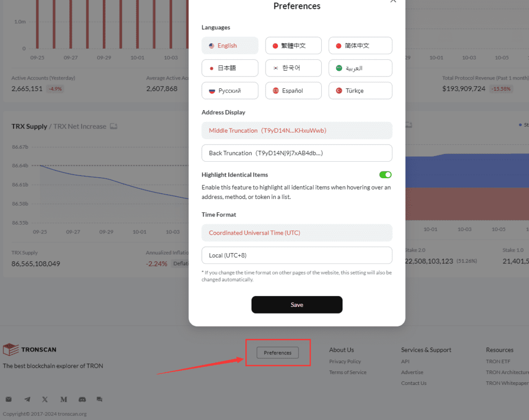The image size is (529, 420).
Task: Click the download icon beside TRX Net Increase
Action: [113, 125]
